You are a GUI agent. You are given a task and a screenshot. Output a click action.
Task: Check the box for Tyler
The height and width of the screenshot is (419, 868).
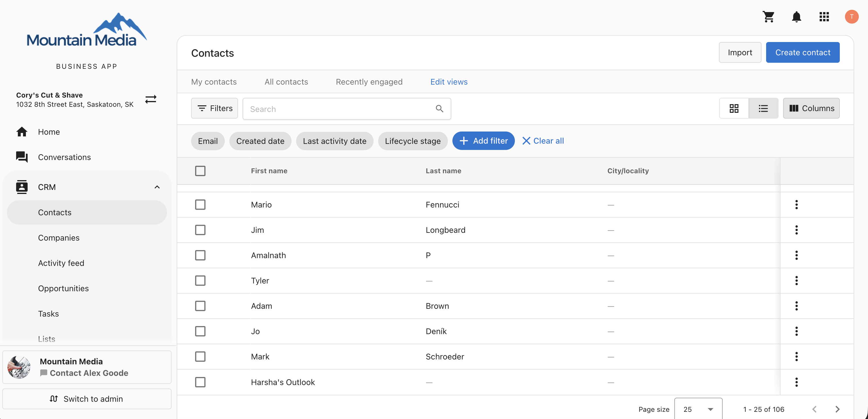(200, 280)
